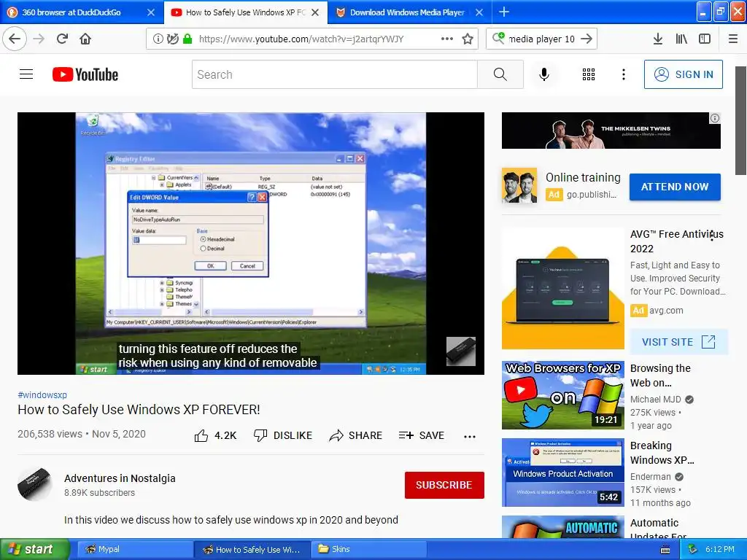
Task: Open the downloads panel arrow
Action: (x=657, y=39)
